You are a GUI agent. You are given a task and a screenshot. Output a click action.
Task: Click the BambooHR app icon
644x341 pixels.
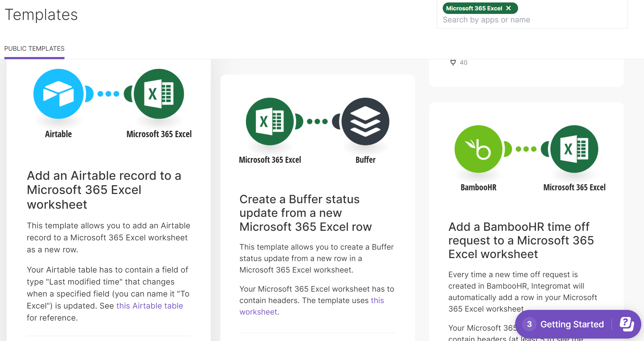click(x=478, y=149)
